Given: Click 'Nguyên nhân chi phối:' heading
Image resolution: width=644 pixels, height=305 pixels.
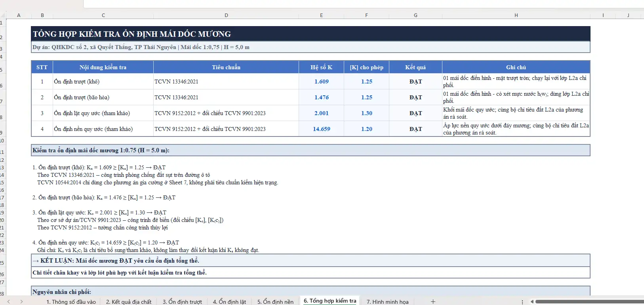Looking at the screenshot, I should [311, 292].
